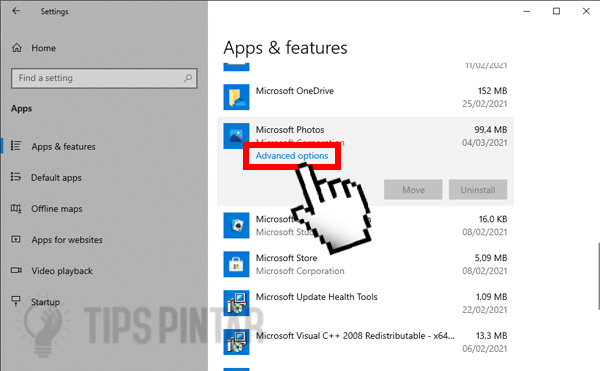Close the Settings window
The height and width of the screenshot is (371, 600).
point(586,11)
